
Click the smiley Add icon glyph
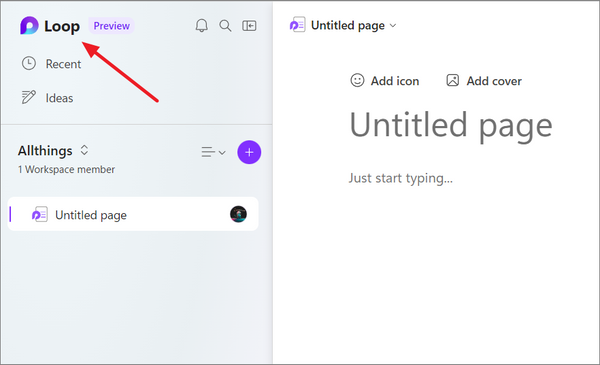pos(357,80)
